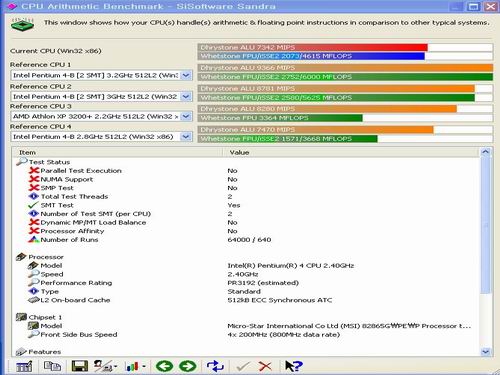Click the blue diamond icon beside Total Test Threads
500x375 pixels.
point(34,196)
